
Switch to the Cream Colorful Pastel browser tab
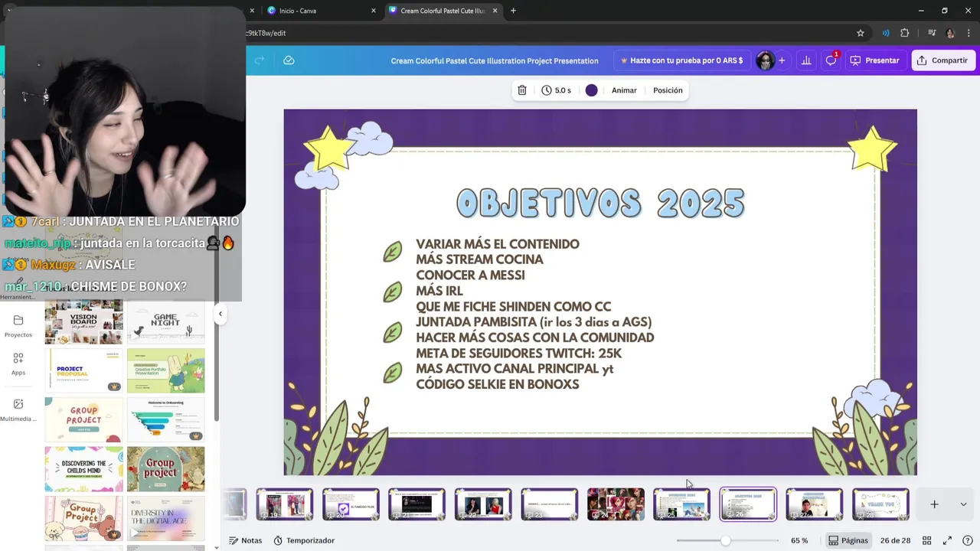443,11
